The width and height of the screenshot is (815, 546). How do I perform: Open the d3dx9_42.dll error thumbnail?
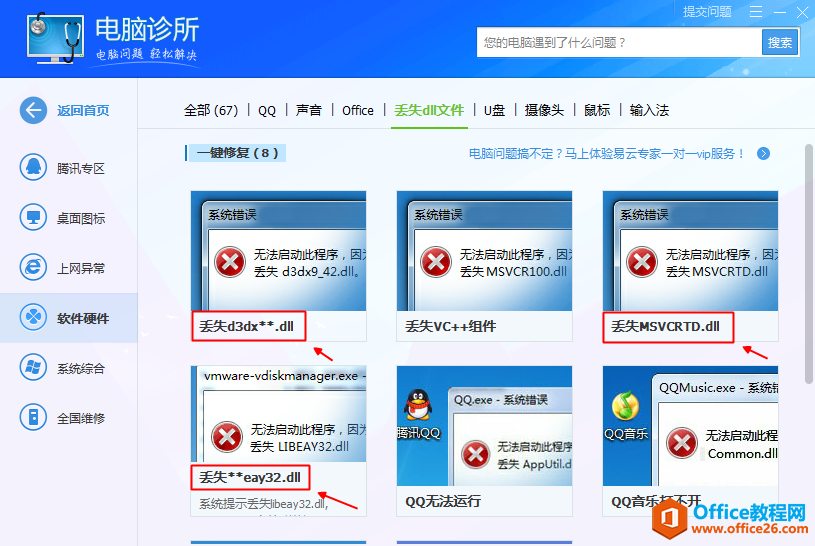click(278, 251)
